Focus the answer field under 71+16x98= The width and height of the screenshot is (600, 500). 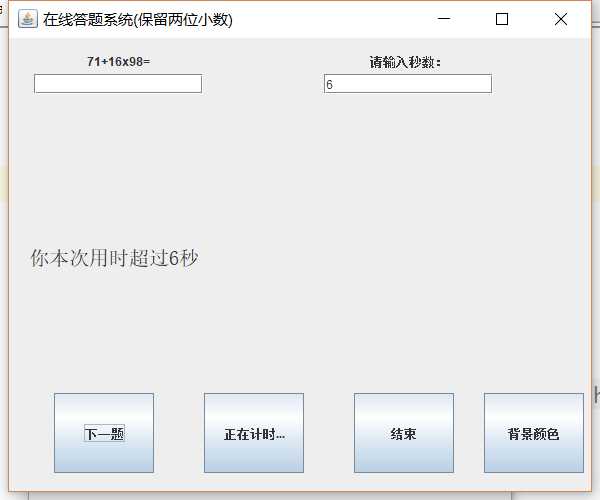[x=118, y=83]
